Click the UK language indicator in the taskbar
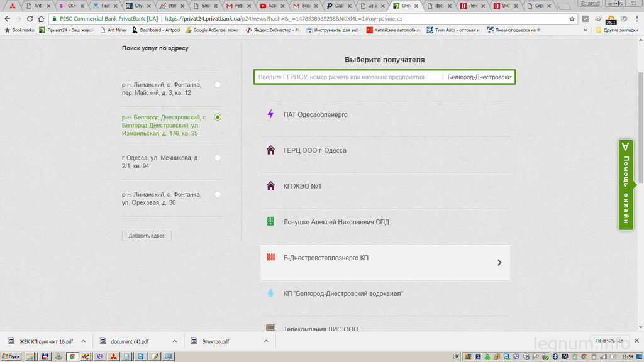Screen dimensions: 644x362 (x=455, y=357)
